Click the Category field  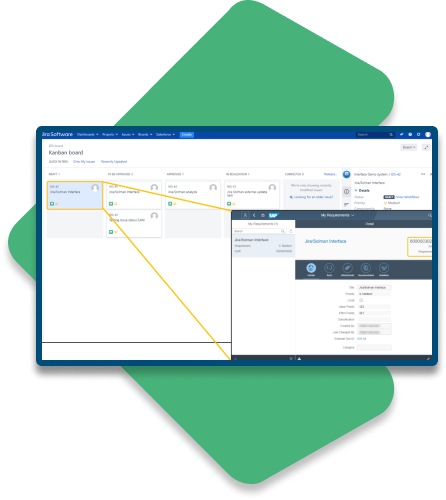coord(374,347)
